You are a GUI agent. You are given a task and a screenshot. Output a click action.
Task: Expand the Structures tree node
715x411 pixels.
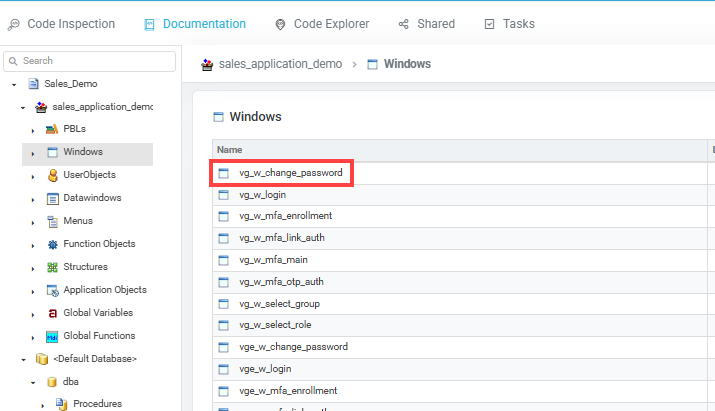point(33,269)
